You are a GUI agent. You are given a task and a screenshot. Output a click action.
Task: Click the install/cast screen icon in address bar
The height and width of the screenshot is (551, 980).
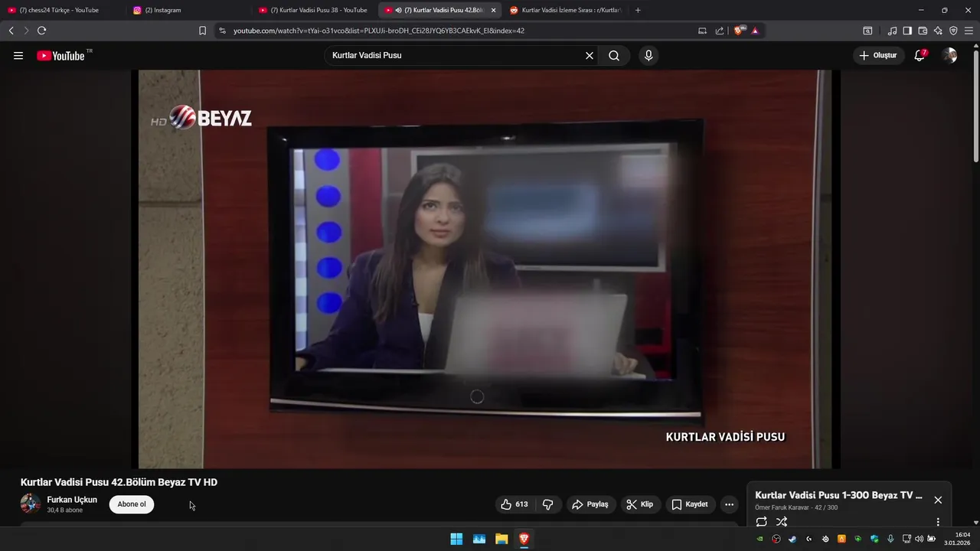[702, 31]
